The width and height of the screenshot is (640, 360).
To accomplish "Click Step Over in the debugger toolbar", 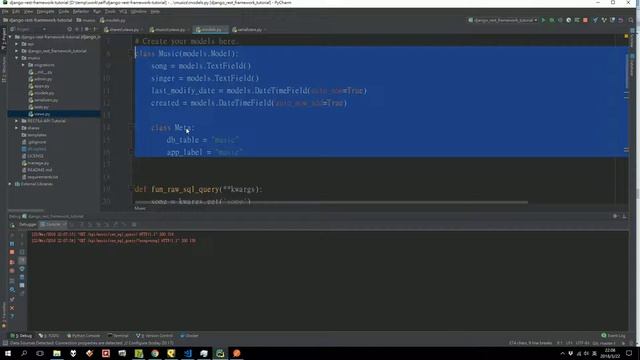I will click(x=81, y=224).
